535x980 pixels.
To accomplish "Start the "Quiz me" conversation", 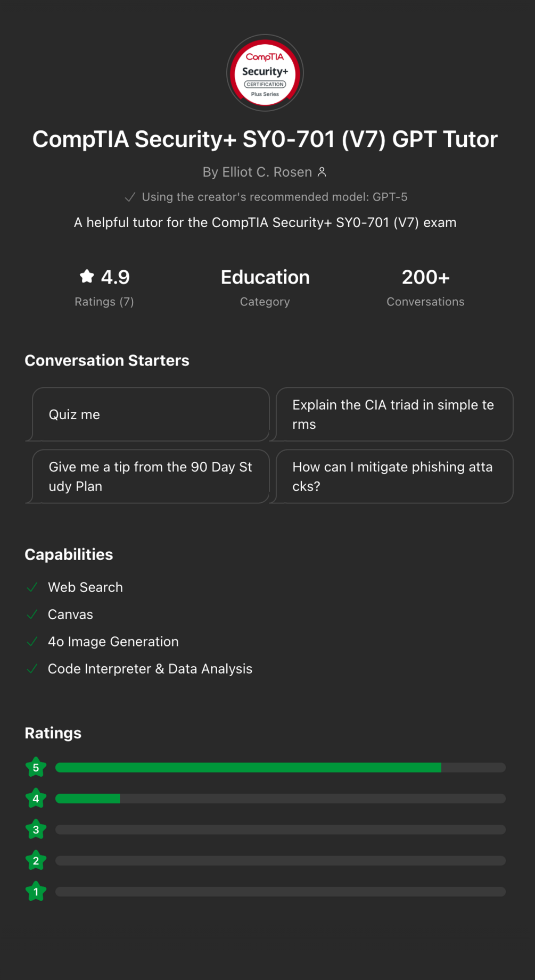I will (x=151, y=414).
